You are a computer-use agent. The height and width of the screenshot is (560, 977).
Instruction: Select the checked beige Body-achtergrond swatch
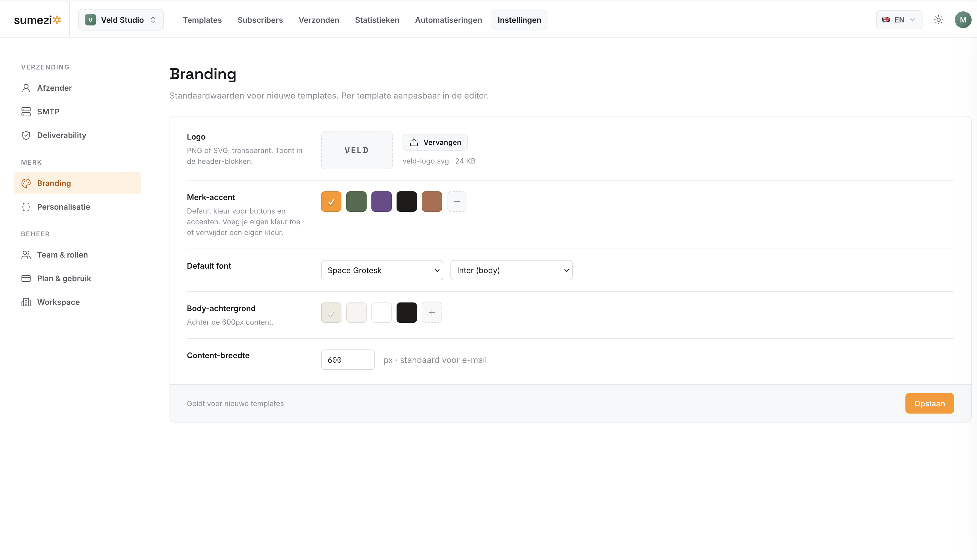[x=331, y=313]
